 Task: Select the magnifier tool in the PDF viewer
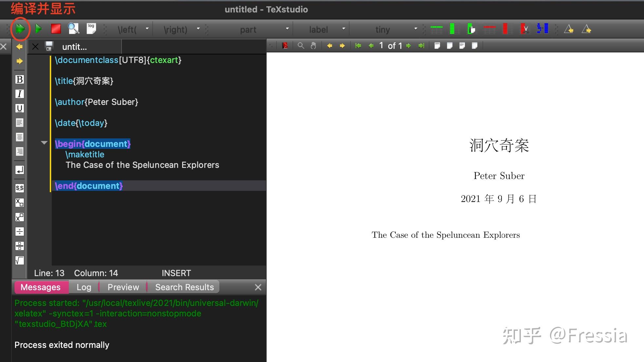click(x=301, y=46)
